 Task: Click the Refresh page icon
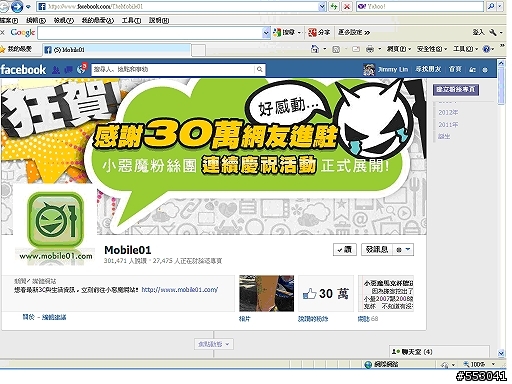[334, 6]
